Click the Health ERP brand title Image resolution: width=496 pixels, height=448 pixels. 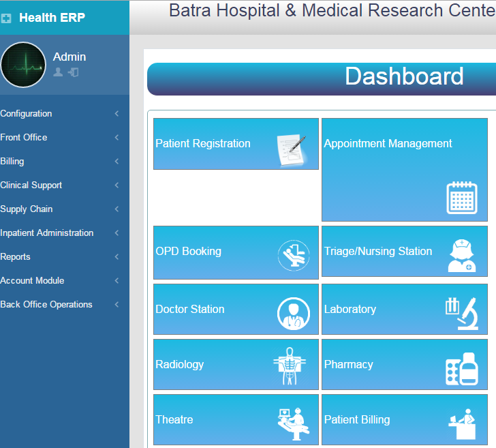tap(52, 18)
